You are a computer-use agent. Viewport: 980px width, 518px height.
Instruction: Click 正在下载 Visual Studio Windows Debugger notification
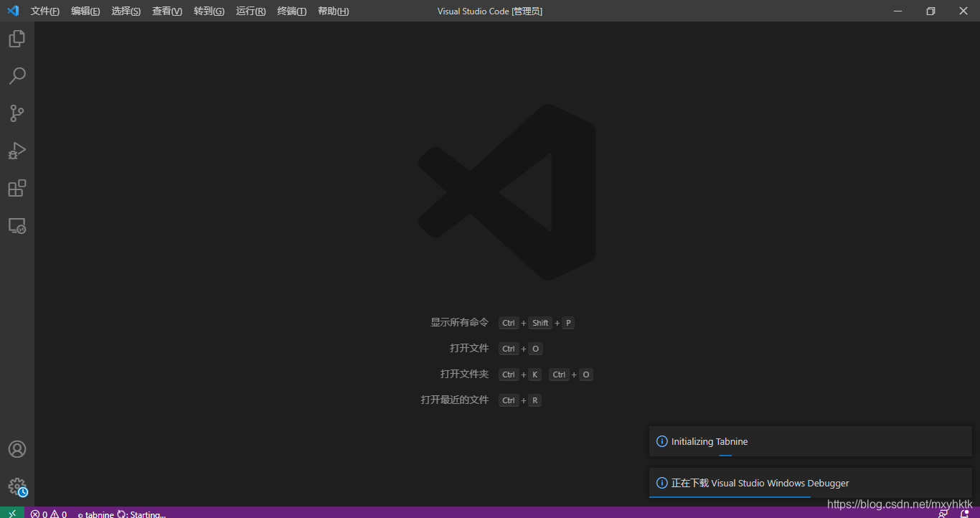760,483
